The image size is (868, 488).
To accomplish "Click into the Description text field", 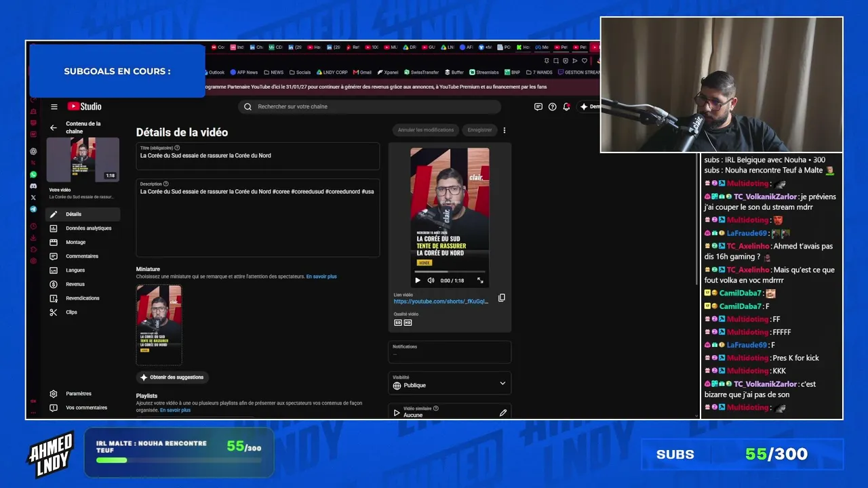I will (258, 218).
